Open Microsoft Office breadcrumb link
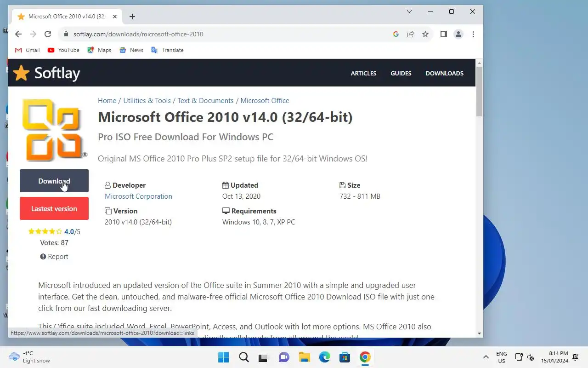588x368 pixels. click(x=265, y=101)
